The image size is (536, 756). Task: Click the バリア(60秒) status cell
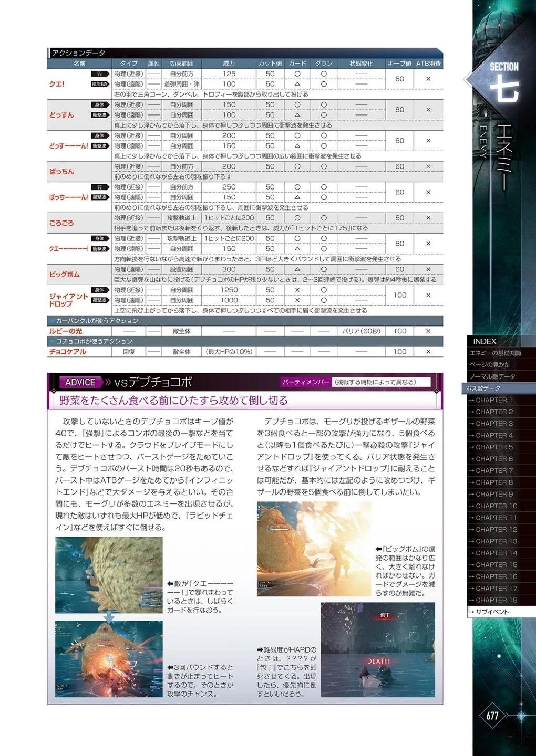tap(361, 331)
